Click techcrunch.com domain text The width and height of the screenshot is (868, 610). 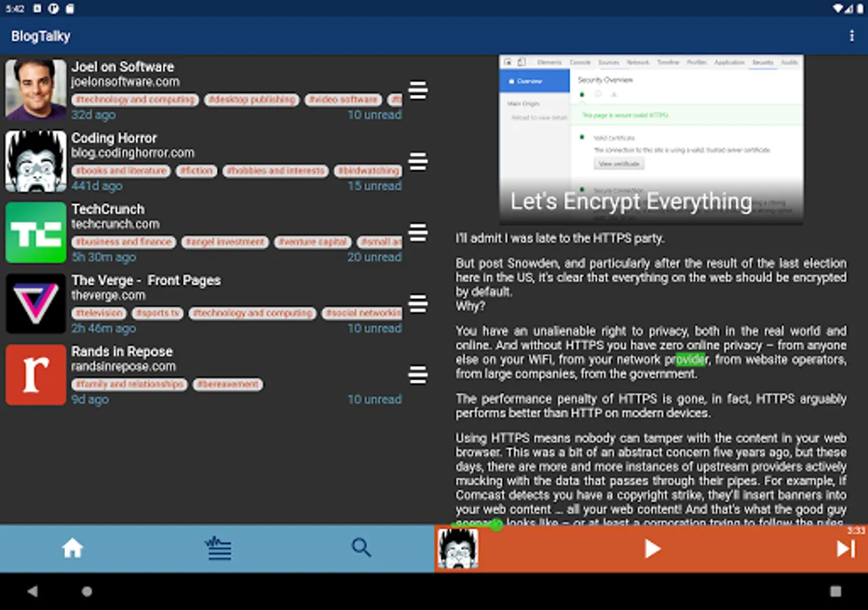(115, 224)
